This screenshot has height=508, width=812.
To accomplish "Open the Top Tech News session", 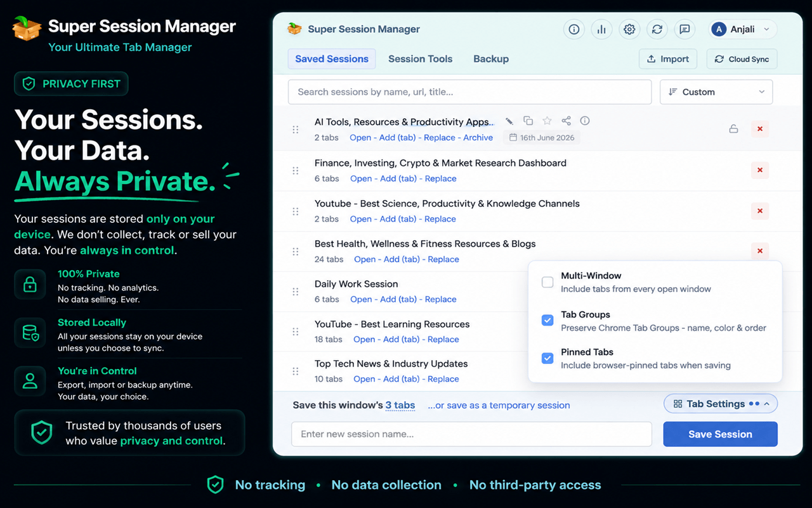I will (x=364, y=379).
